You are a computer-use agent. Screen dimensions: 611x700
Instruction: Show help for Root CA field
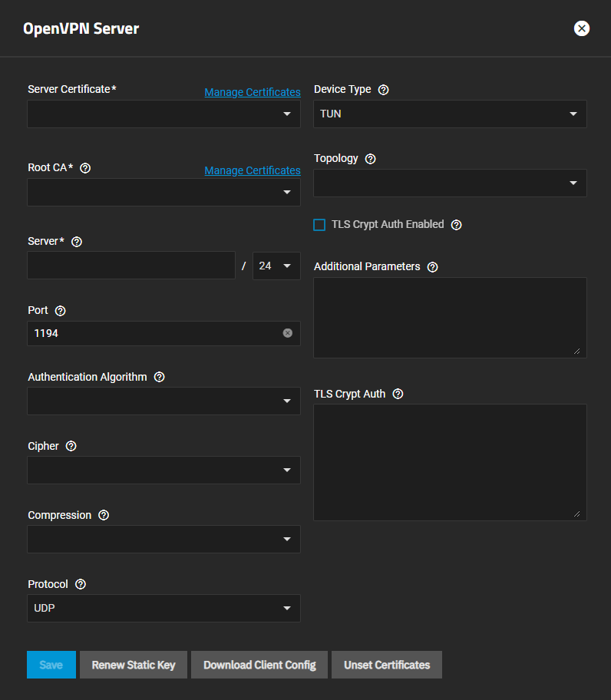coord(85,168)
